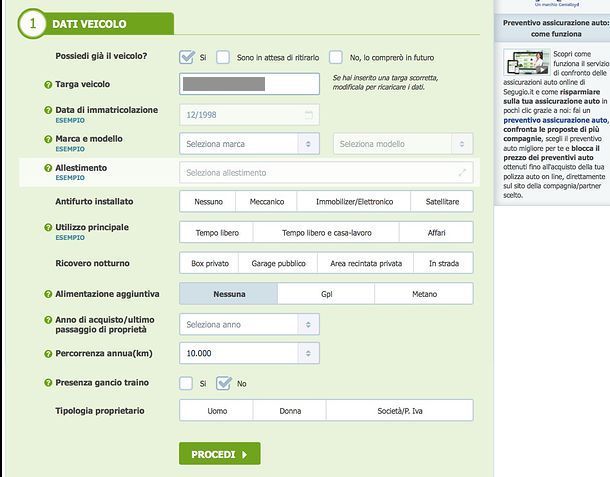
Task: Open preventivo assicurazione auto link in sidebar
Action: (x=555, y=120)
